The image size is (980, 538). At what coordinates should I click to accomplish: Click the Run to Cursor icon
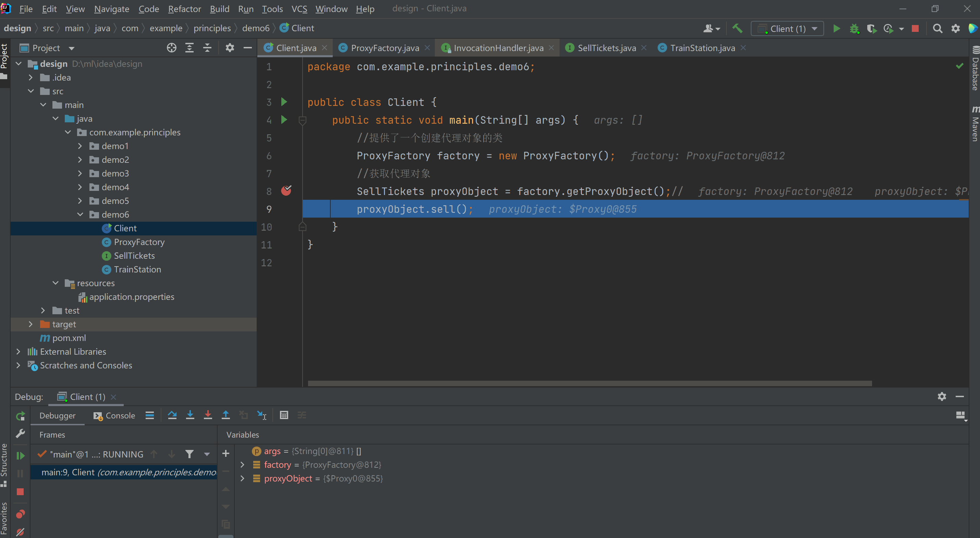[262, 415]
